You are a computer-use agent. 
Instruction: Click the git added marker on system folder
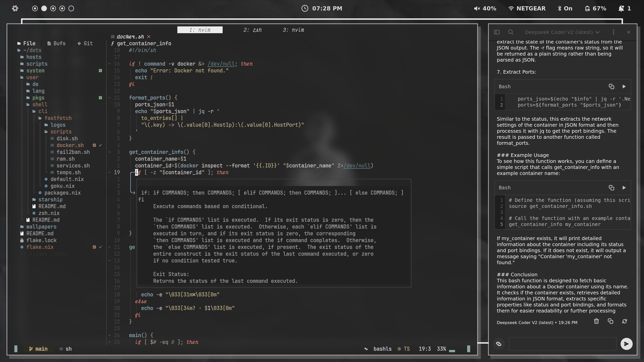click(x=100, y=71)
